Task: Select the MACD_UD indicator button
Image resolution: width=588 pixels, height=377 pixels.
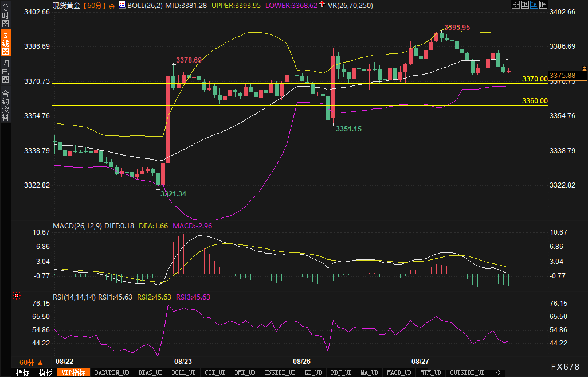Action: 399,372
